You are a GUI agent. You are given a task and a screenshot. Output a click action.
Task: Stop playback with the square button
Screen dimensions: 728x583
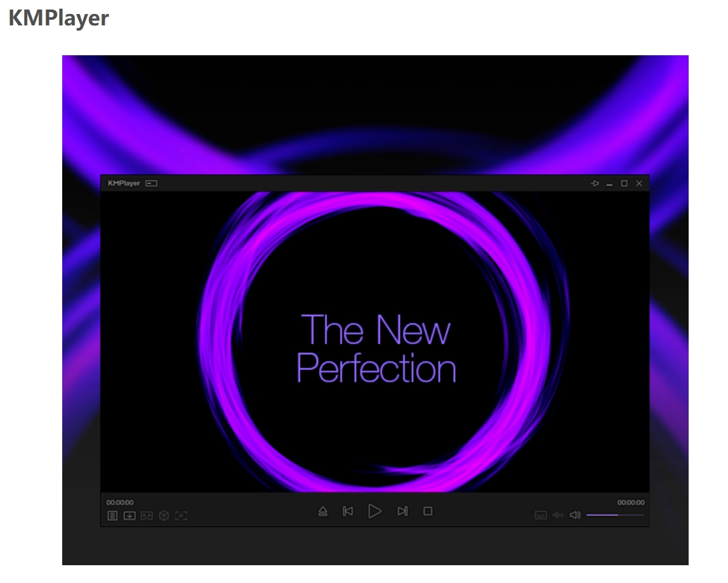point(428,511)
